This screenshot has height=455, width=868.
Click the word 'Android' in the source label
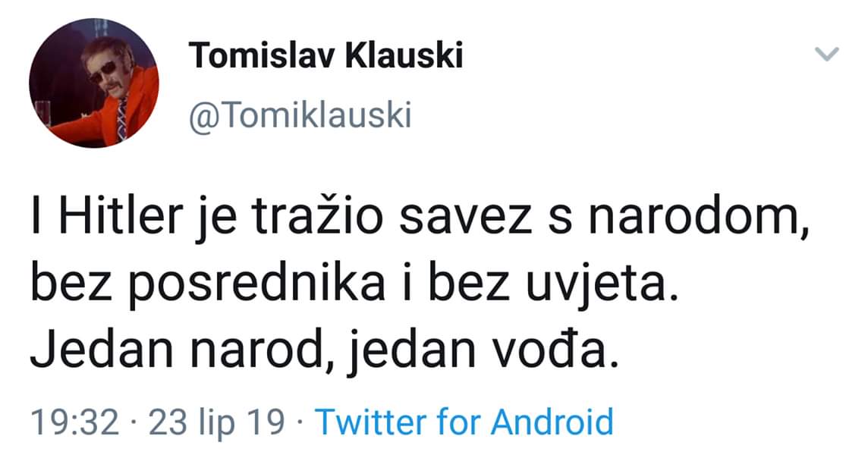[x=552, y=421]
